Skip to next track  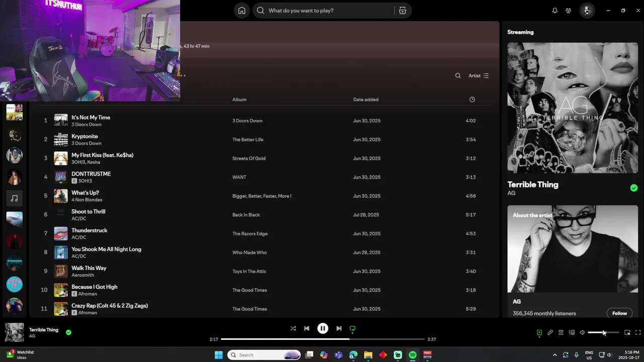point(339,328)
